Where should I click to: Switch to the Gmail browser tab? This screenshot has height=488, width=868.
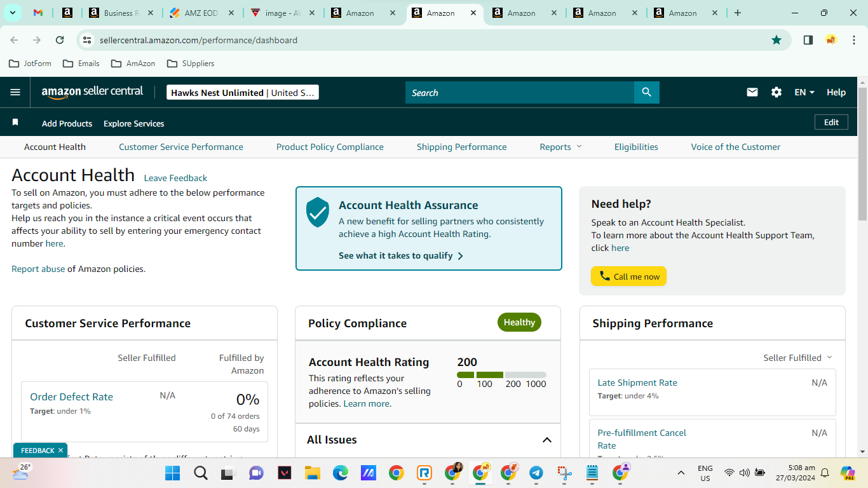pos(38,13)
